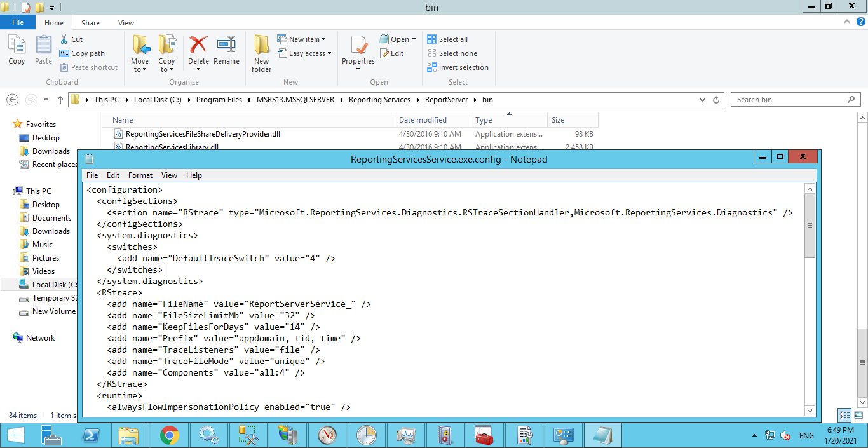Viewport: 868px width, 448px height.
Task: Click the Edit command in the Open group
Action: pos(391,53)
